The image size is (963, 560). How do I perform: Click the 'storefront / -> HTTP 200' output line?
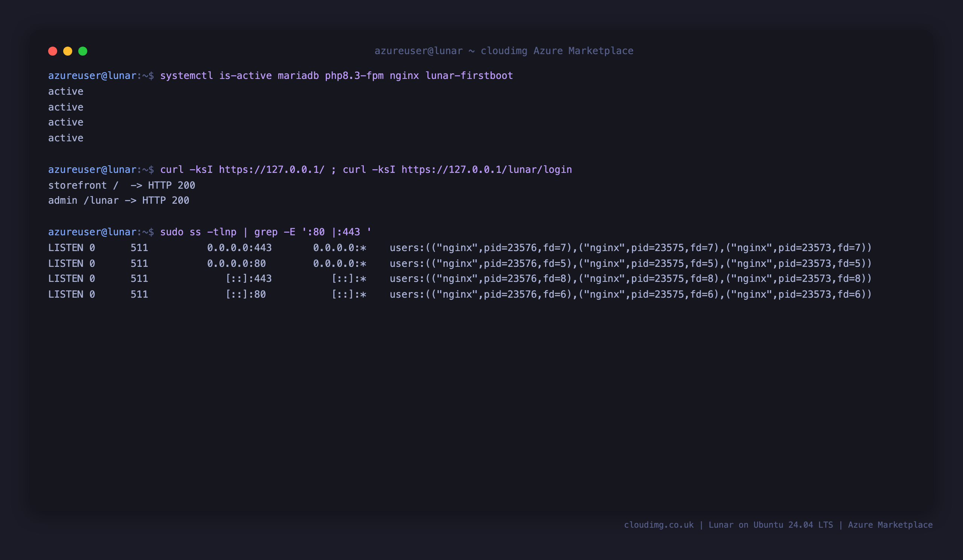(122, 185)
